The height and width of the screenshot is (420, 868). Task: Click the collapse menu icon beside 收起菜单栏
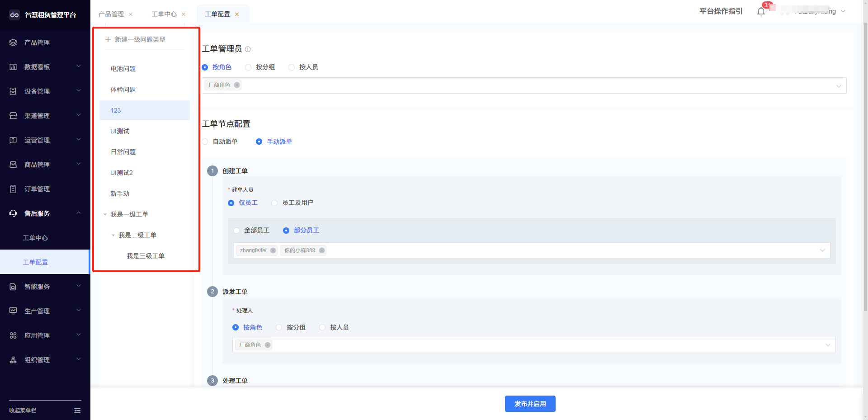[x=77, y=411]
